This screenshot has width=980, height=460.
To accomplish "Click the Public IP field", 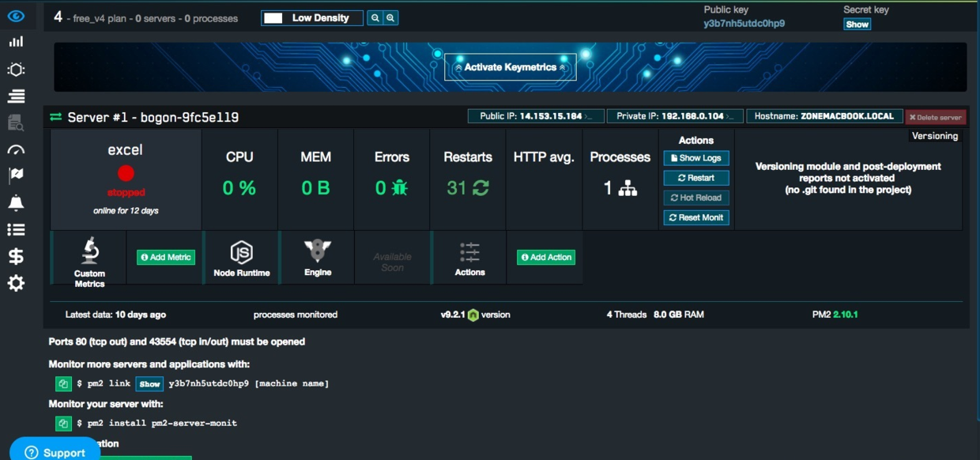I will [x=537, y=116].
